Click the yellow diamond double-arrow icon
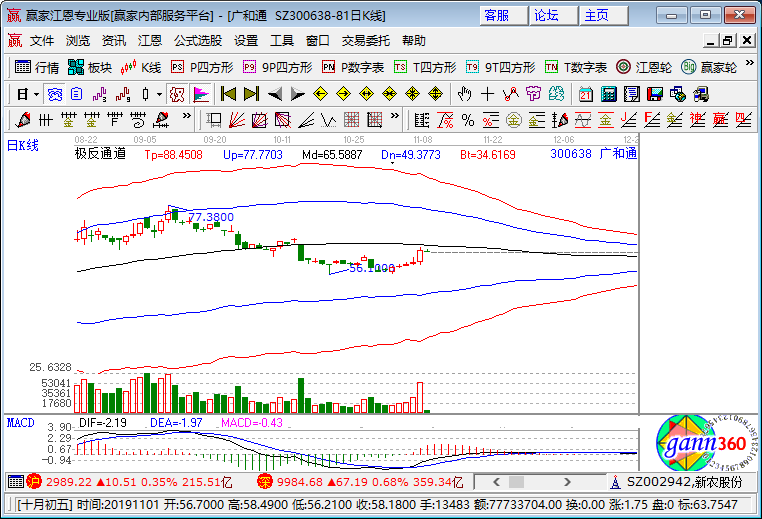The height and width of the screenshot is (519, 762). click(366, 94)
